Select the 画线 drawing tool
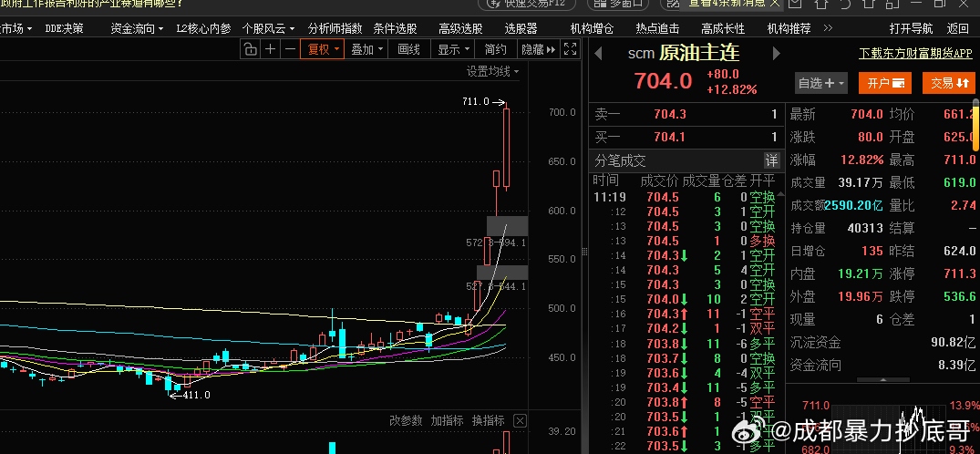Image resolution: width=980 pixels, height=454 pixels. point(408,49)
